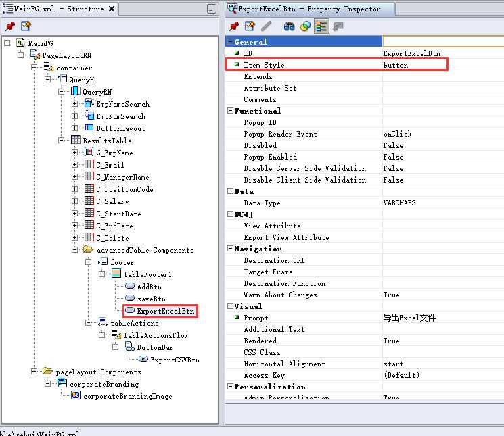Viewport: 504px width, 436px height.
Task: Collapse the Data property section
Action: click(230, 191)
